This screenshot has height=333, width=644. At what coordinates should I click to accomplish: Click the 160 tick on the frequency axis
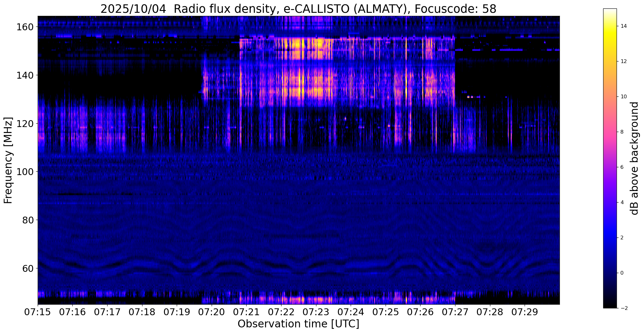point(25,27)
